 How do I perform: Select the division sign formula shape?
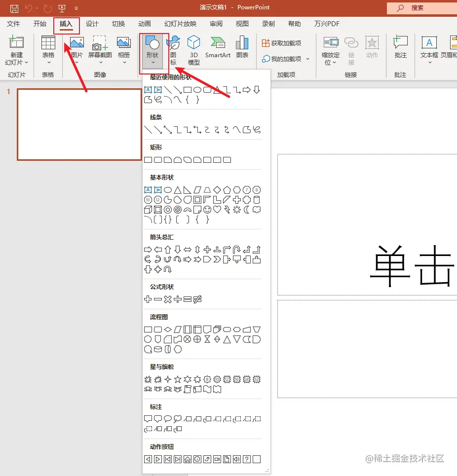point(178,299)
